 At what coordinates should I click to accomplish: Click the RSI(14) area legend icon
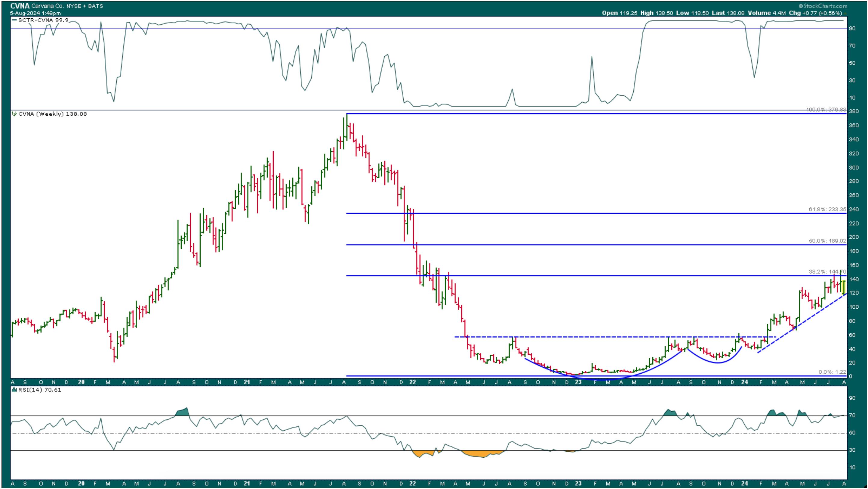click(14, 390)
